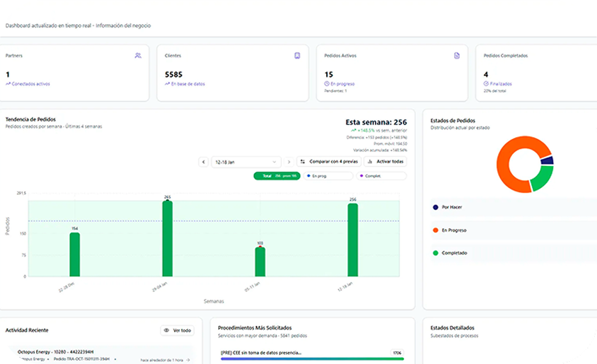
Task: Toggle the Complet. series filter
Action: [x=381, y=176]
